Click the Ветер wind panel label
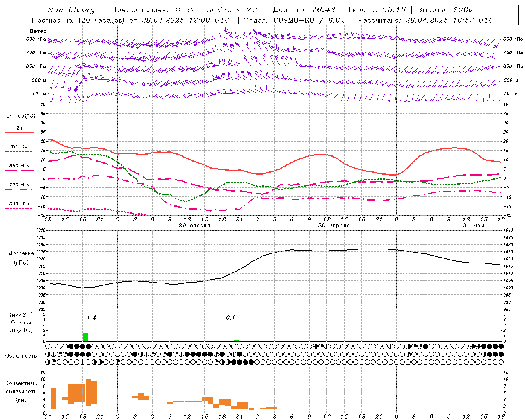 click(38, 31)
